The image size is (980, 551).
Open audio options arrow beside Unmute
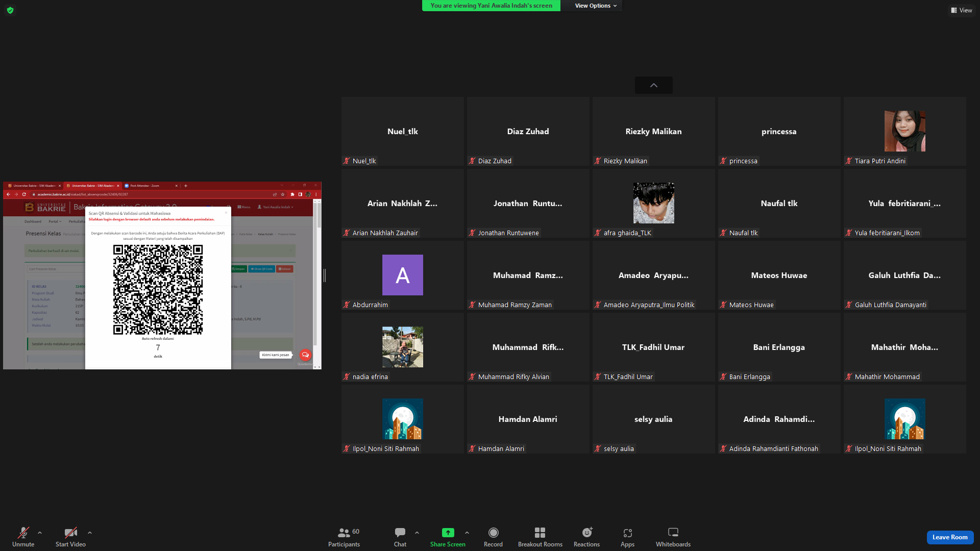click(40, 533)
